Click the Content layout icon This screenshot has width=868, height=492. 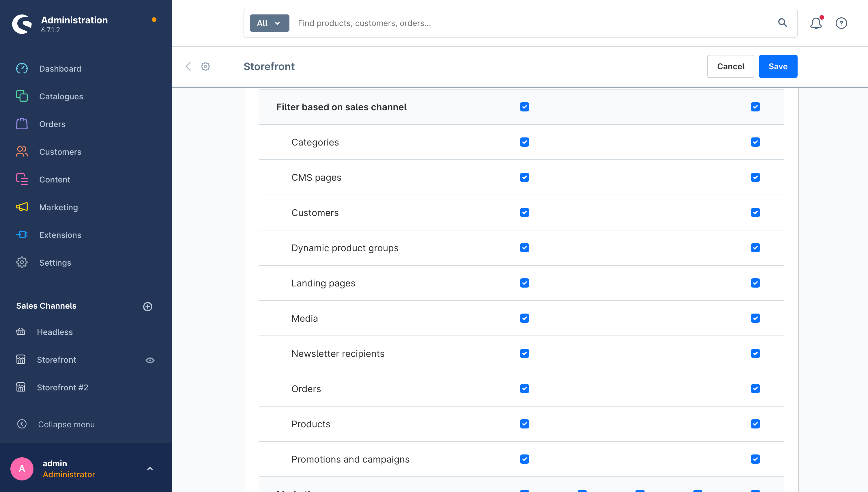pos(22,179)
